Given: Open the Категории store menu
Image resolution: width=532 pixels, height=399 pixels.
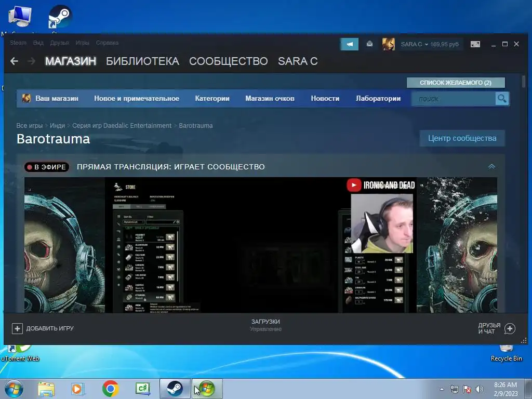Looking at the screenshot, I should 212,98.
